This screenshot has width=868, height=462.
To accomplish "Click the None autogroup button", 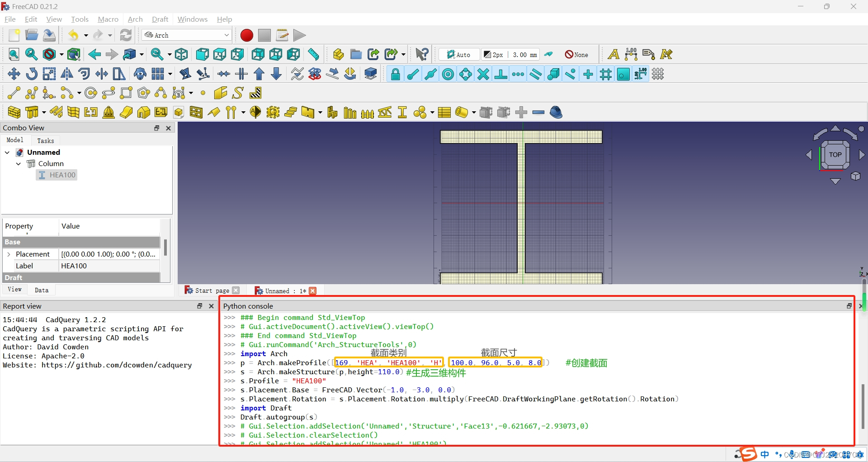I will 576,54.
